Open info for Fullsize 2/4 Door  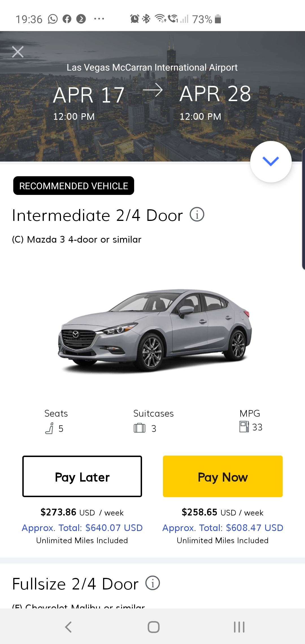[x=152, y=583]
